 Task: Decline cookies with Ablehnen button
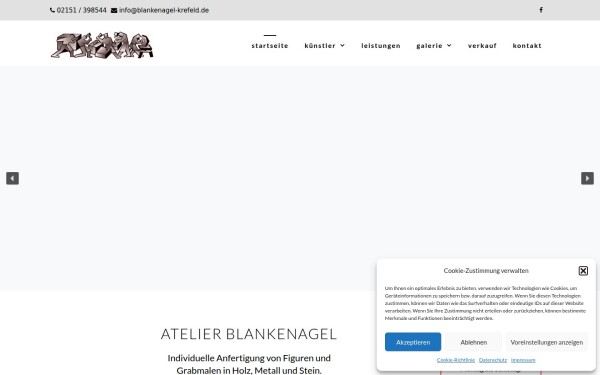[474, 342]
